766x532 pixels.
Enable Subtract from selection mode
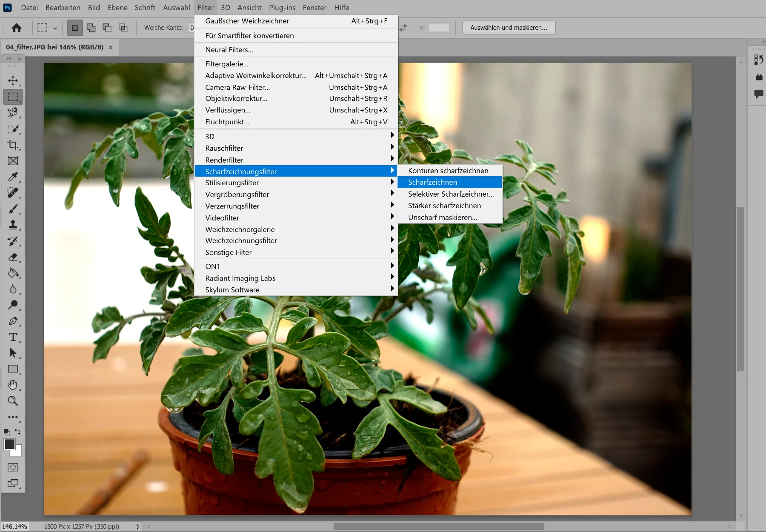click(x=107, y=28)
